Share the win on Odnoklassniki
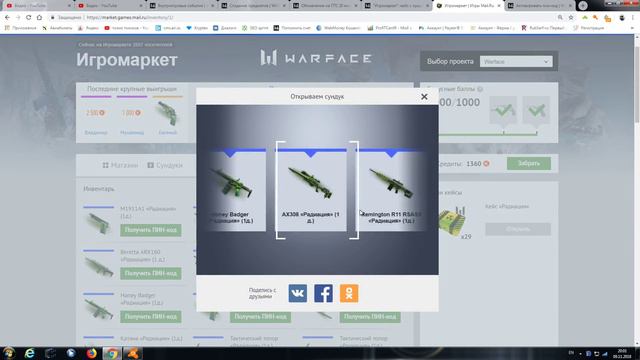The width and height of the screenshot is (640, 360). (x=349, y=293)
